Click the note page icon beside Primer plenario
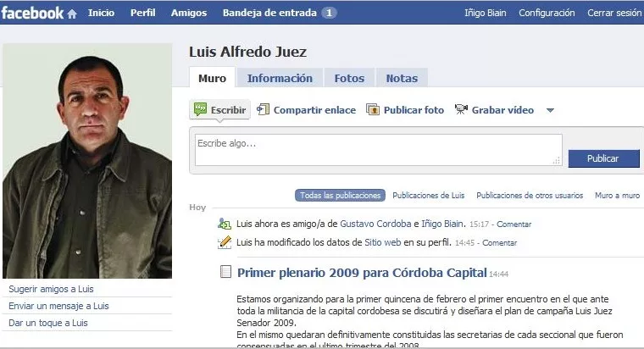Screen dimensions: 644x349 [x=225, y=271]
